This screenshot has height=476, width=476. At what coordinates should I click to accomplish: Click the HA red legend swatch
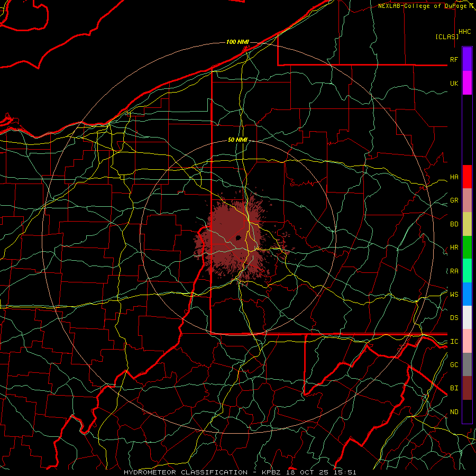pos(467,177)
